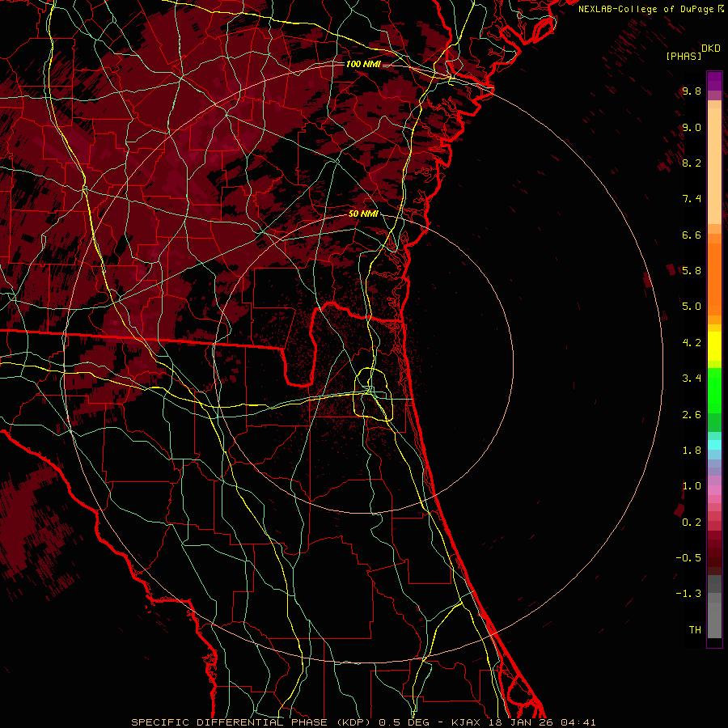Screen dimensions: 728x728
Task: Click the yellow segment of the color bar
Action: (x=714, y=346)
